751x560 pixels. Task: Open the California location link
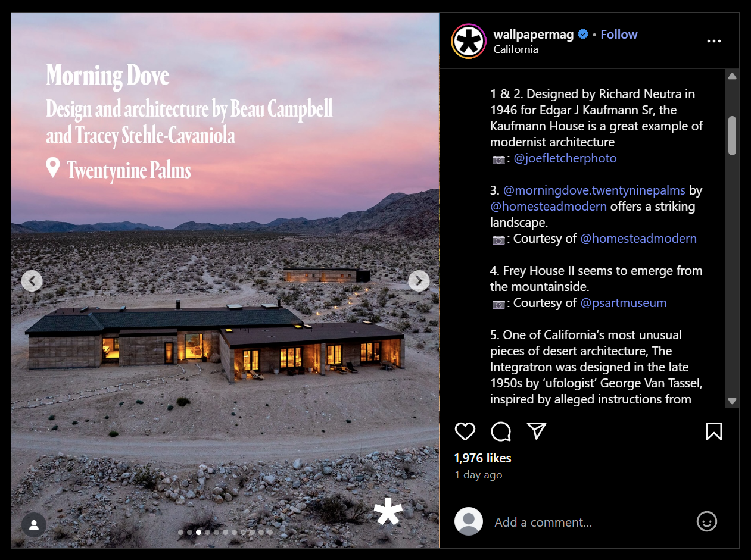516,49
